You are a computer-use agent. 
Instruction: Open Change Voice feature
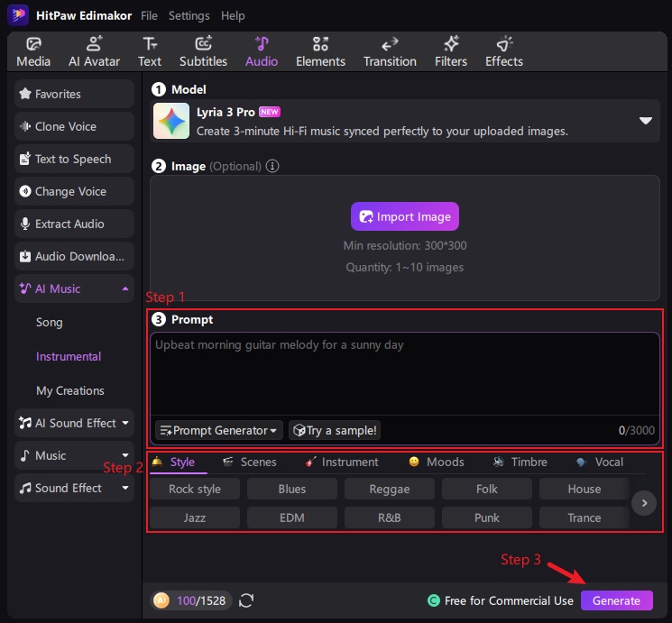(x=74, y=191)
